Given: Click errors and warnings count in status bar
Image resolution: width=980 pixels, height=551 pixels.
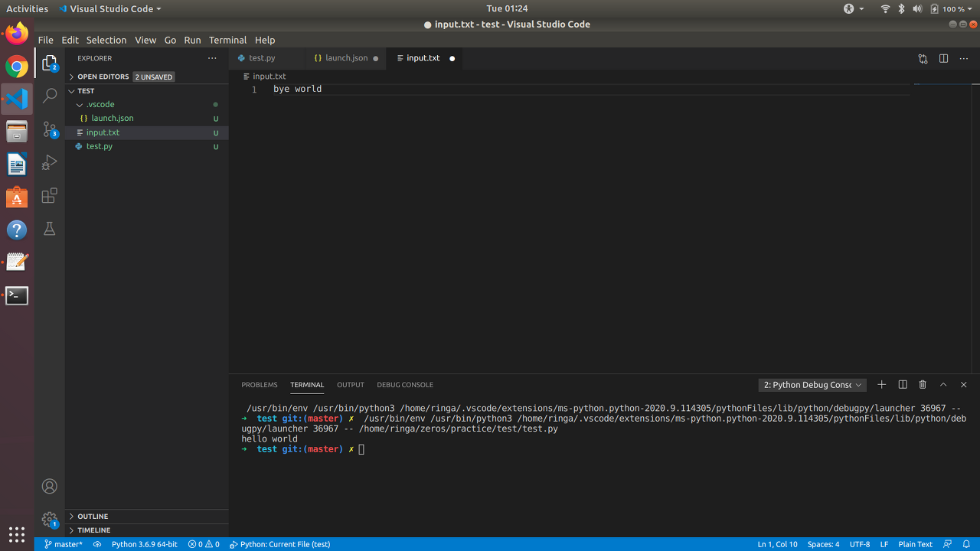Looking at the screenshot, I should [204, 544].
